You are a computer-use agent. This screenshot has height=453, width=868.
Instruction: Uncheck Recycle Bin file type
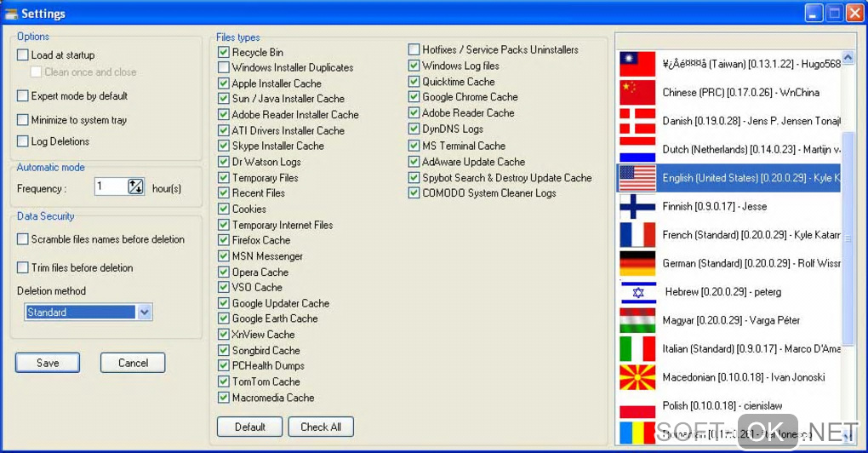(224, 52)
